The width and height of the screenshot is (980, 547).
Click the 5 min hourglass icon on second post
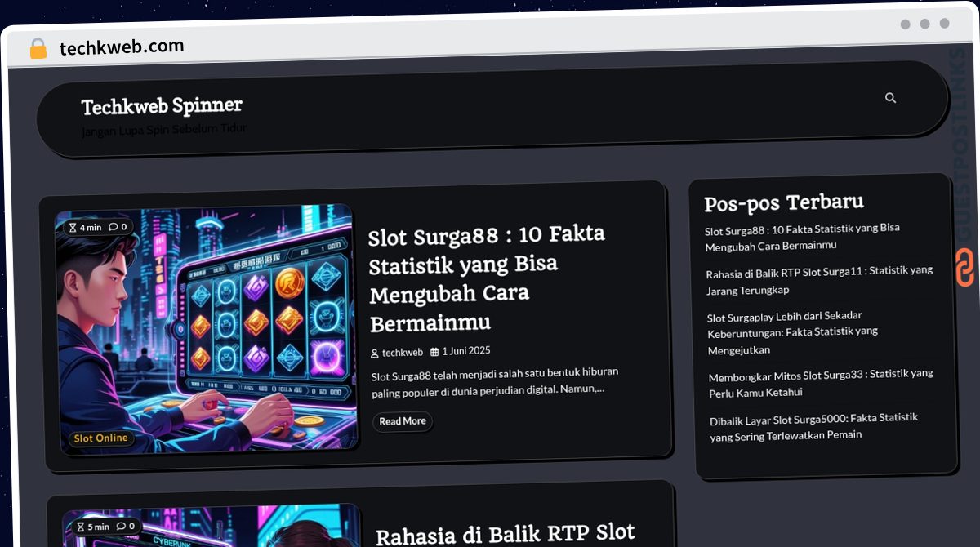[81, 527]
